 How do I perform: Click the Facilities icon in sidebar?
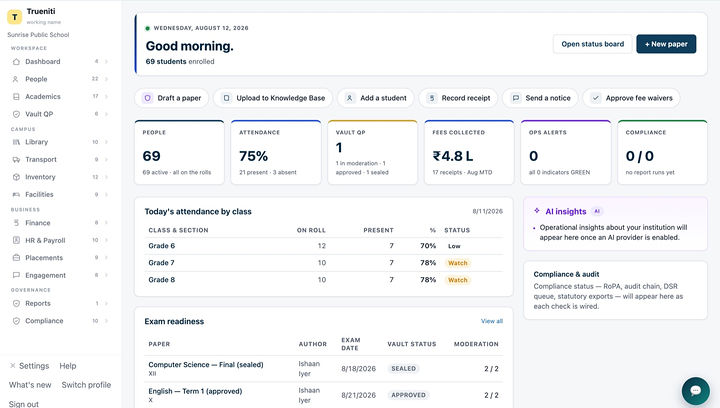point(16,194)
